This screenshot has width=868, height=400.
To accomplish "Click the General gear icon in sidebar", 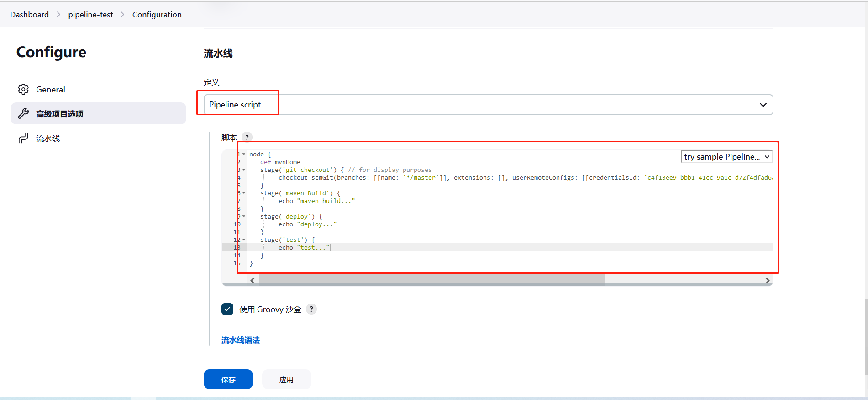I will click(23, 89).
